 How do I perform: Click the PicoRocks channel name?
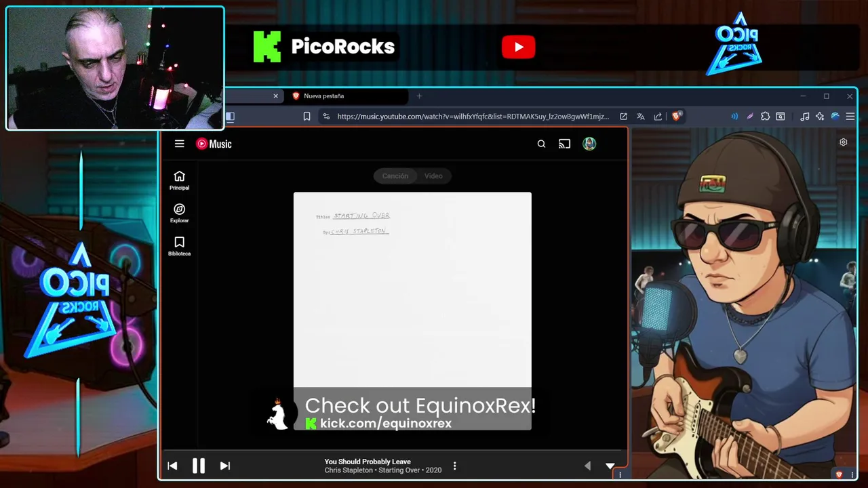342,47
